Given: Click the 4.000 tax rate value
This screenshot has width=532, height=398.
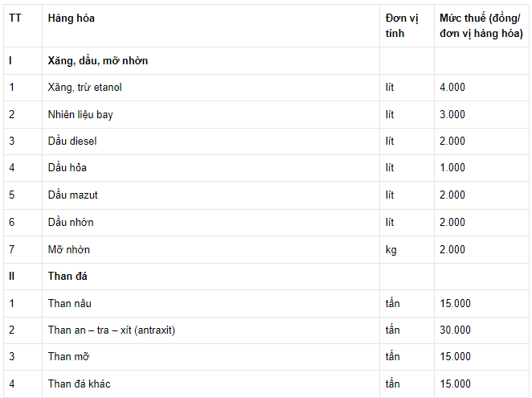Looking at the screenshot, I should coord(452,87).
